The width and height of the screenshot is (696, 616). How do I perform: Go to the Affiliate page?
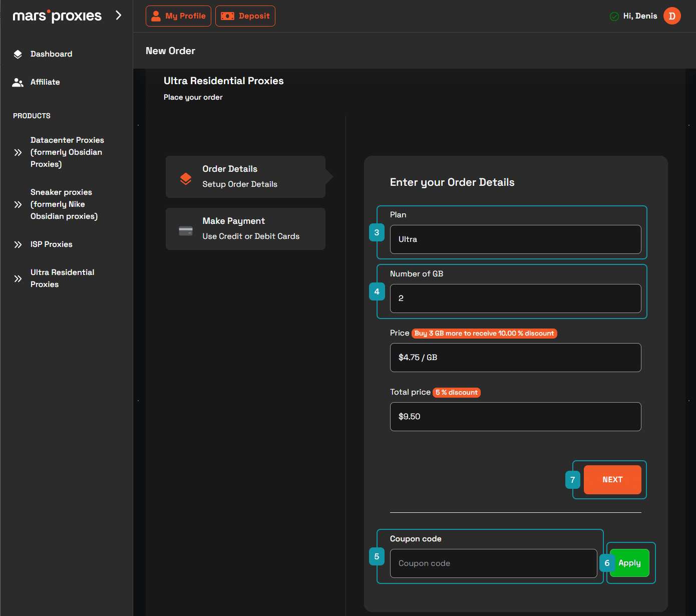pos(45,82)
